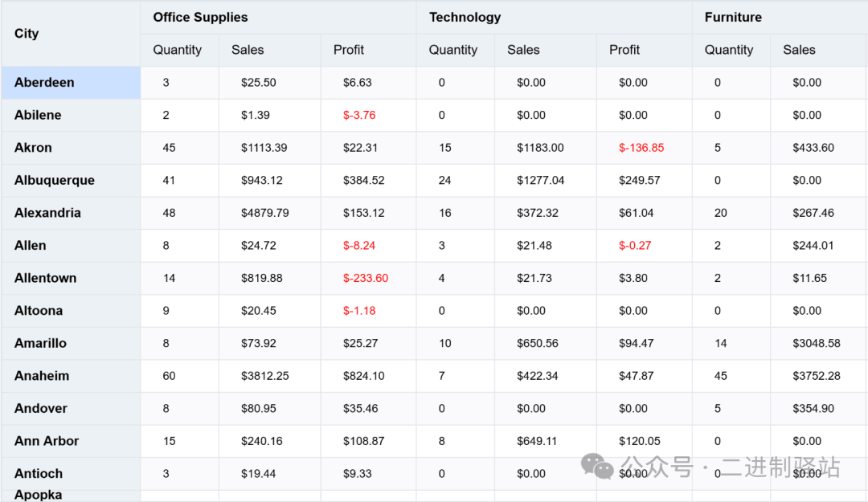This screenshot has height=502, width=868.
Task: Click Quantity header under Office Supplies
Action: coord(177,50)
